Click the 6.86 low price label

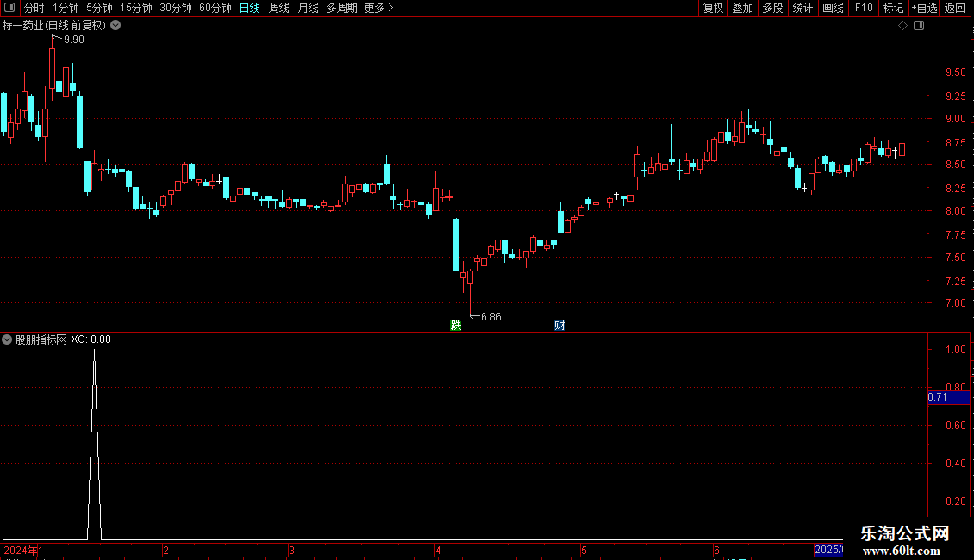coord(490,317)
